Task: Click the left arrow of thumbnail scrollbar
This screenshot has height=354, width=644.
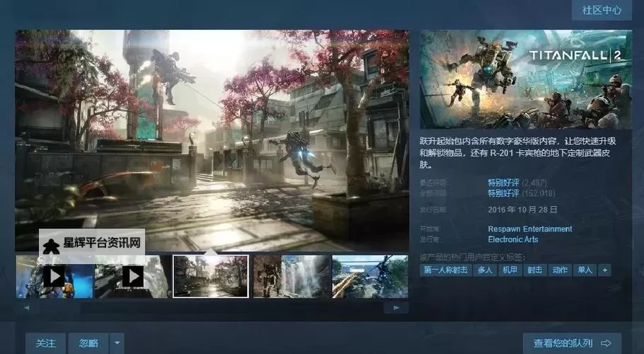Action: [x=26, y=307]
